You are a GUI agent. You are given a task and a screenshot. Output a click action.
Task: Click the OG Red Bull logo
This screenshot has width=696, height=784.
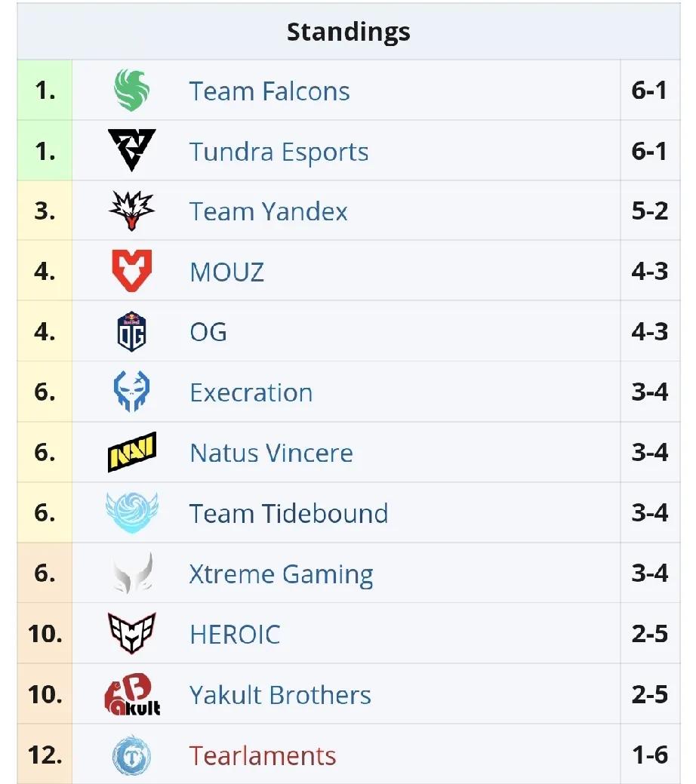[132, 332]
